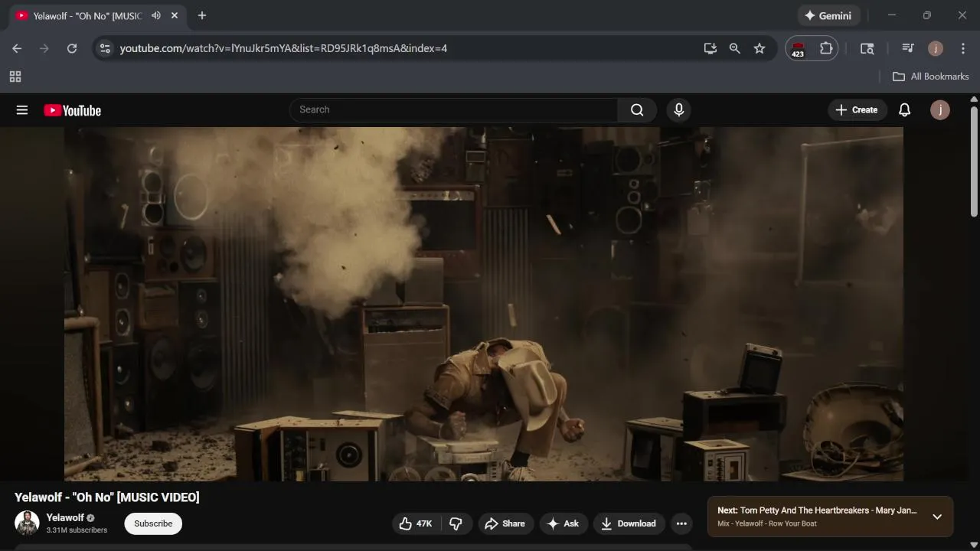Image resolution: width=980 pixels, height=551 pixels.
Task: Dislike the video with thumbs down
Action: pyautogui.click(x=456, y=523)
